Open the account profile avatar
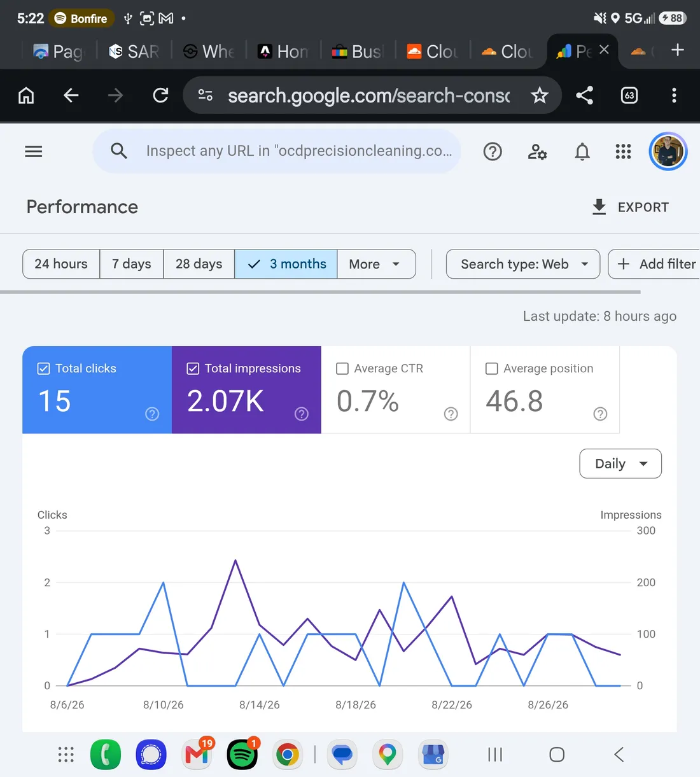This screenshot has height=777, width=700. (x=668, y=151)
